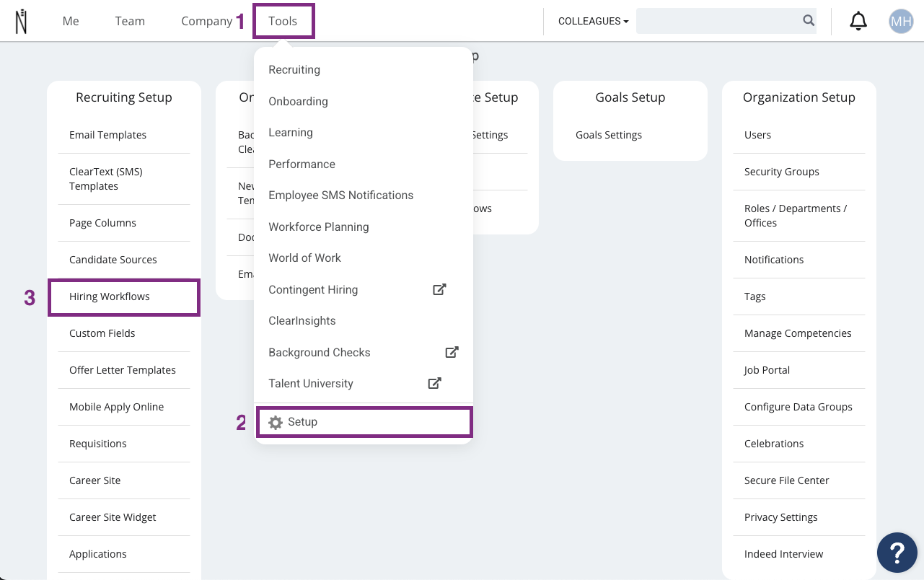Open Security Groups link
The width and height of the screenshot is (924, 580).
pyautogui.click(x=782, y=172)
